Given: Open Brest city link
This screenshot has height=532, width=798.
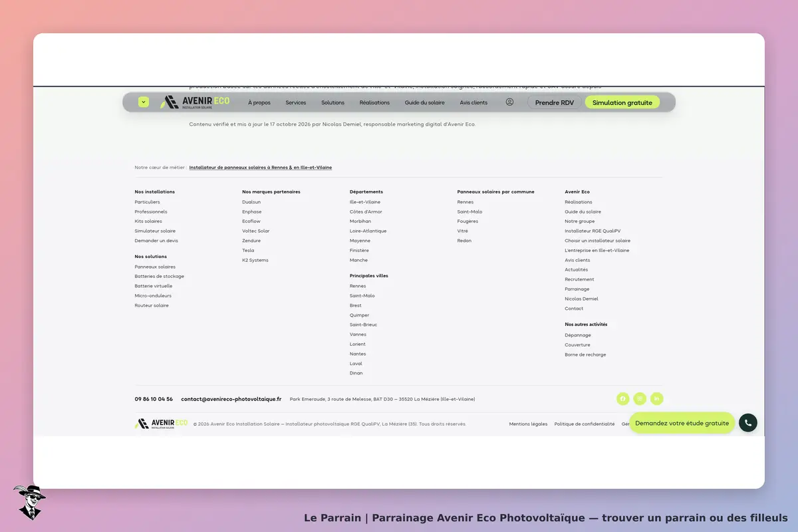Looking at the screenshot, I should (x=356, y=305).
